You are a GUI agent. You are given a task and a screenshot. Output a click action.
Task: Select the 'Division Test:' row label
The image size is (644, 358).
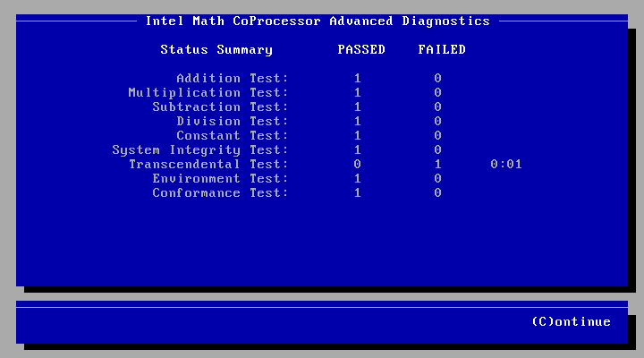coord(233,121)
